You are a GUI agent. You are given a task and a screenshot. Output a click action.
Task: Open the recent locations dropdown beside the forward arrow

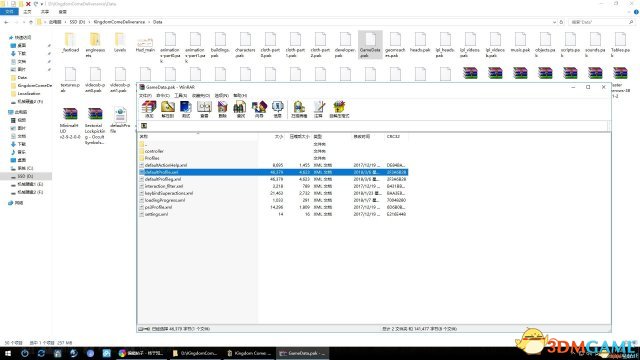[24, 22]
